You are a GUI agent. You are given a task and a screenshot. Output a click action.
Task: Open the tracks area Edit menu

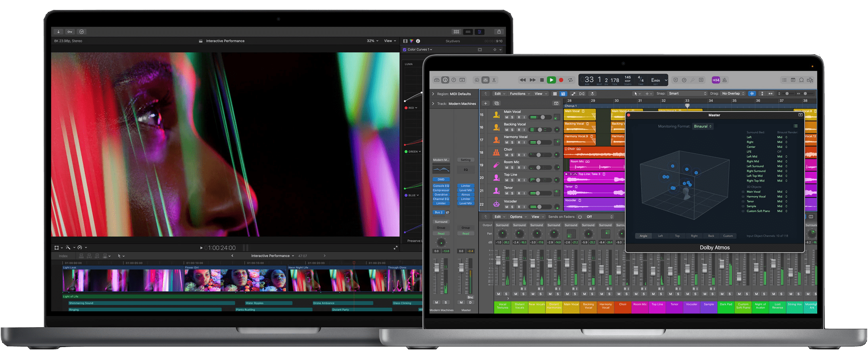pyautogui.click(x=499, y=94)
